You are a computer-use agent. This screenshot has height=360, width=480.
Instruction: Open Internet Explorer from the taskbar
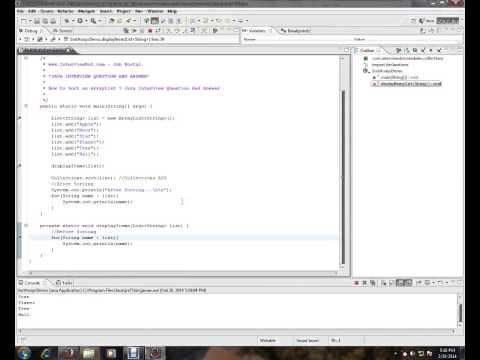point(45,353)
